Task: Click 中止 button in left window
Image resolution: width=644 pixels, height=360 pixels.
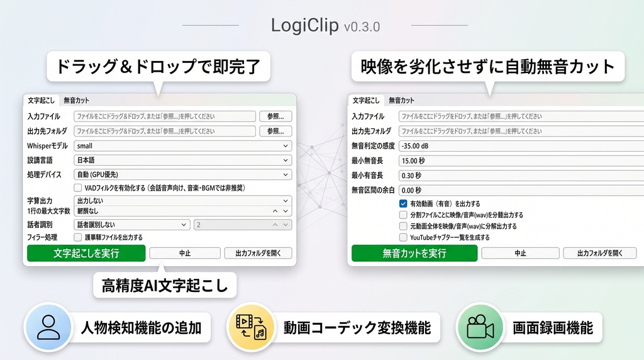Action: (x=185, y=253)
